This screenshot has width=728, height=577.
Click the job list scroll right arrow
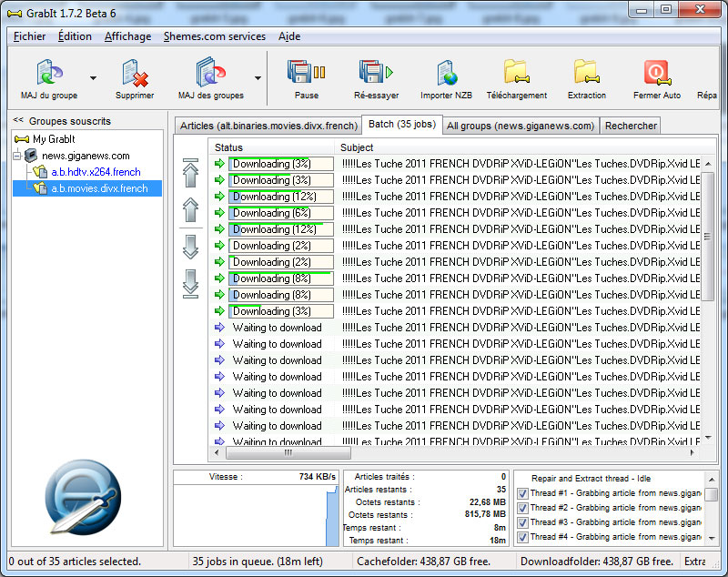pos(692,452)
